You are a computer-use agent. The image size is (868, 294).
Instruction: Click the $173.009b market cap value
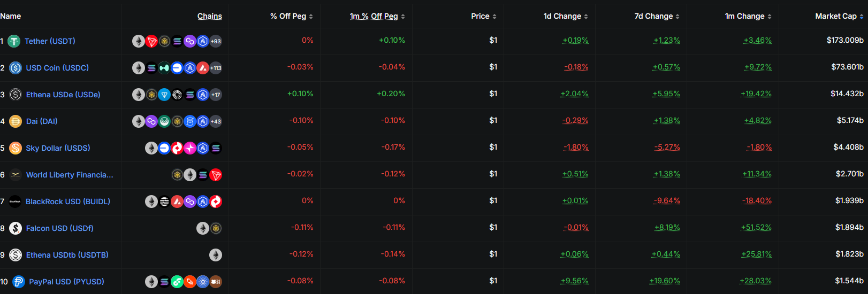pos(845,40)
